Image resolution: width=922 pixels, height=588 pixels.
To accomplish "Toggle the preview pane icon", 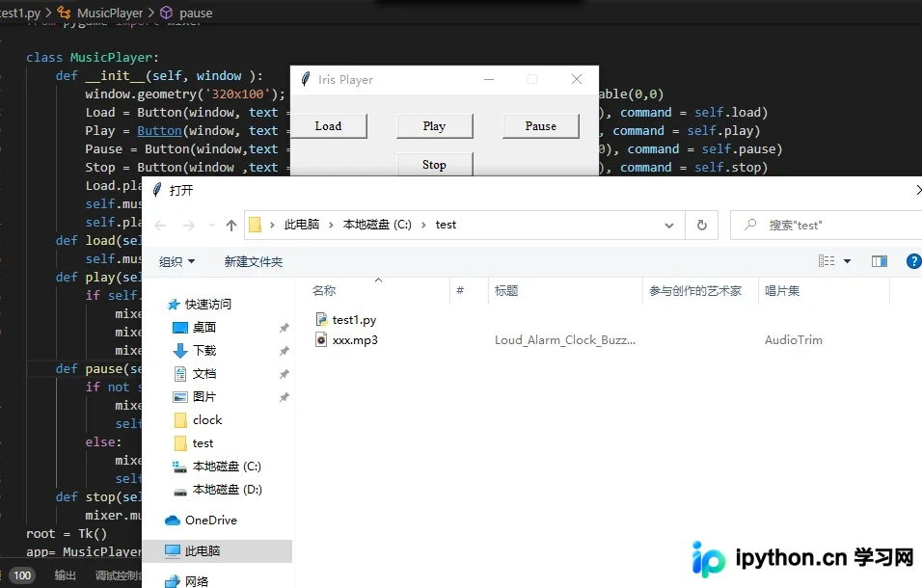I will [x=879, y=261].
